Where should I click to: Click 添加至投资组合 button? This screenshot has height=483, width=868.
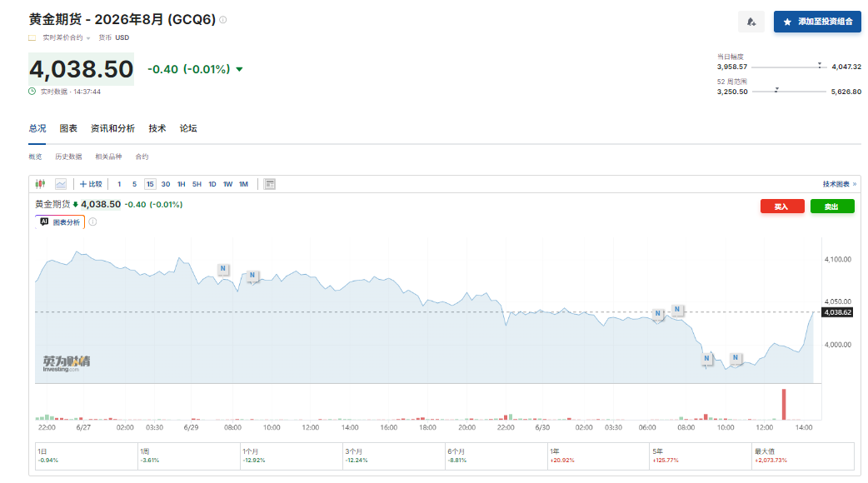pos(817,22)
